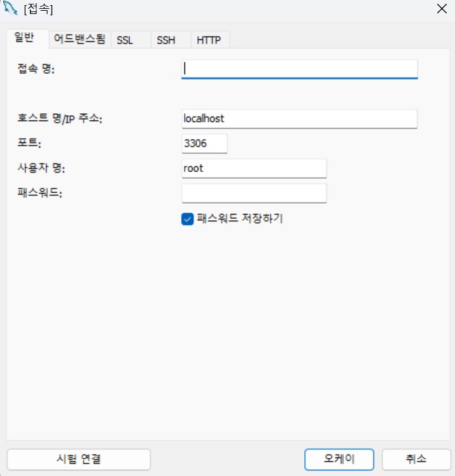The height and width of the screenshot is (476, 455).
Task: Open the SSH tab
Action: (171, 39)
